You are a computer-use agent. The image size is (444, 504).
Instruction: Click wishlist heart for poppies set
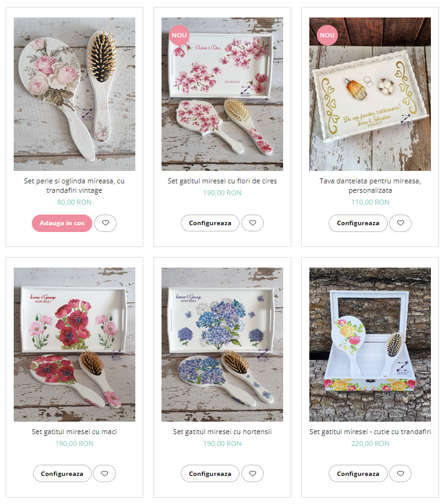tap(104, 473)
